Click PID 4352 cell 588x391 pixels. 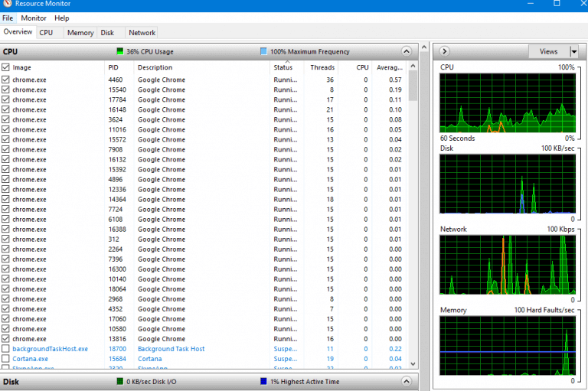point(116,309)
